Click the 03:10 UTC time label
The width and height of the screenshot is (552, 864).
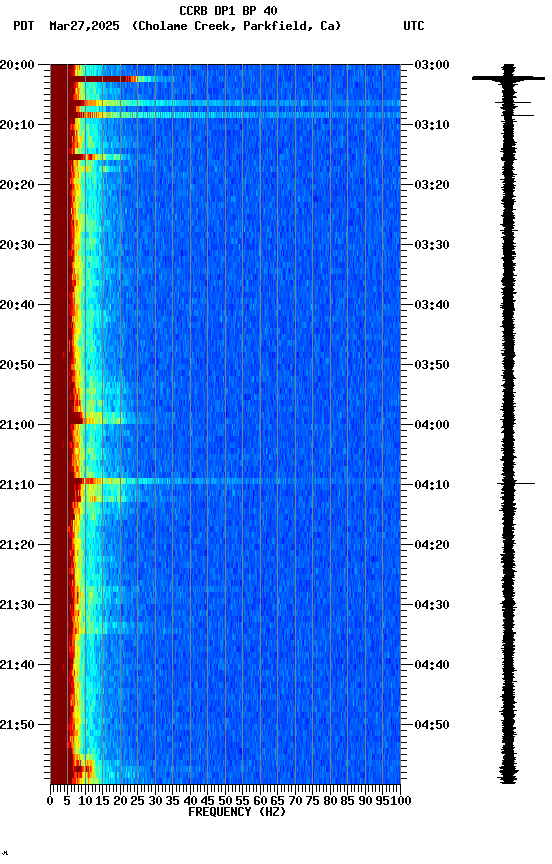432,125
